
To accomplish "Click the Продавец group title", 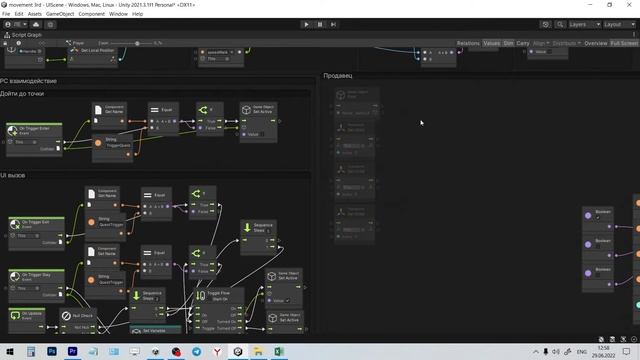I will click(338, 76).
